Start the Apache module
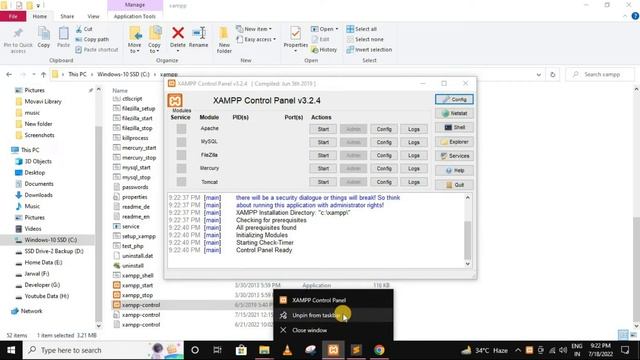 pyautogui.click(x=323, y=129)
